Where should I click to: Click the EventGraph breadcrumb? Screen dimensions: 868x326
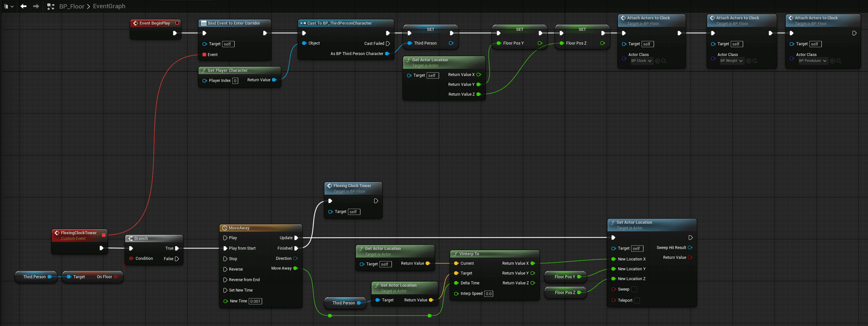click(x=109, y=6)
